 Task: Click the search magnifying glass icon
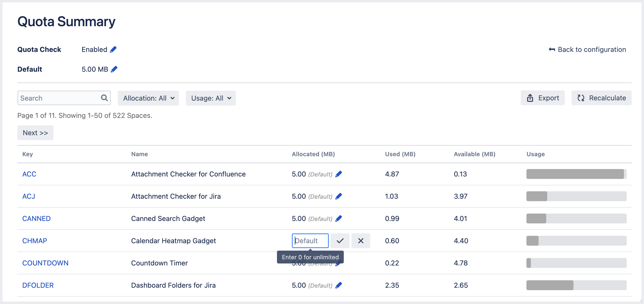point(104,98)
